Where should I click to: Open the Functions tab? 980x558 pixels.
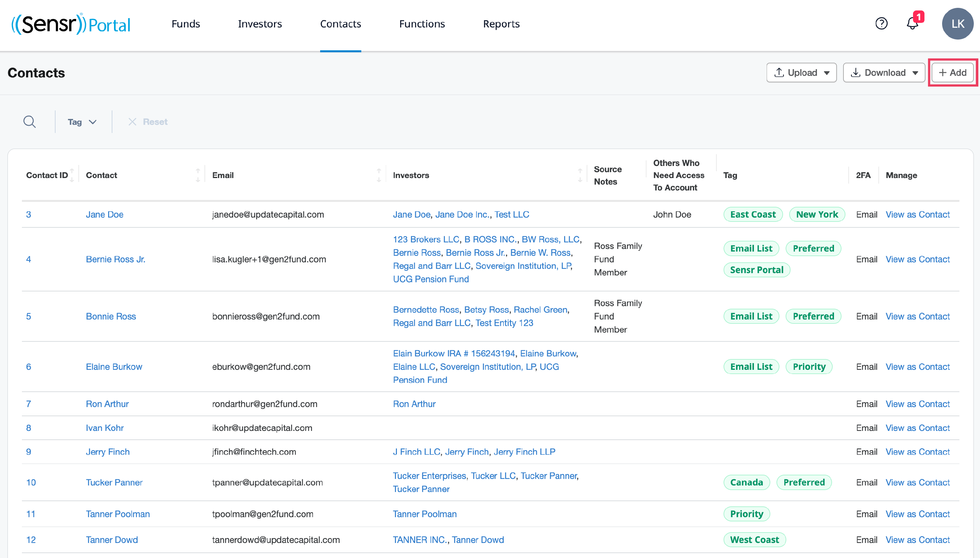coord(422,24)
